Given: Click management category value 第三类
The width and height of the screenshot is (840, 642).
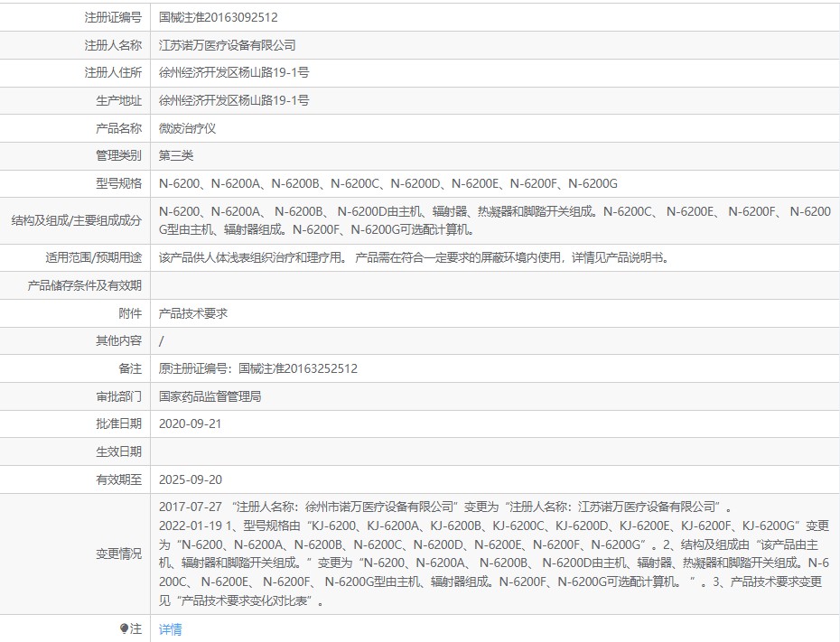Looking at the screenshot, I should (176, 155).
